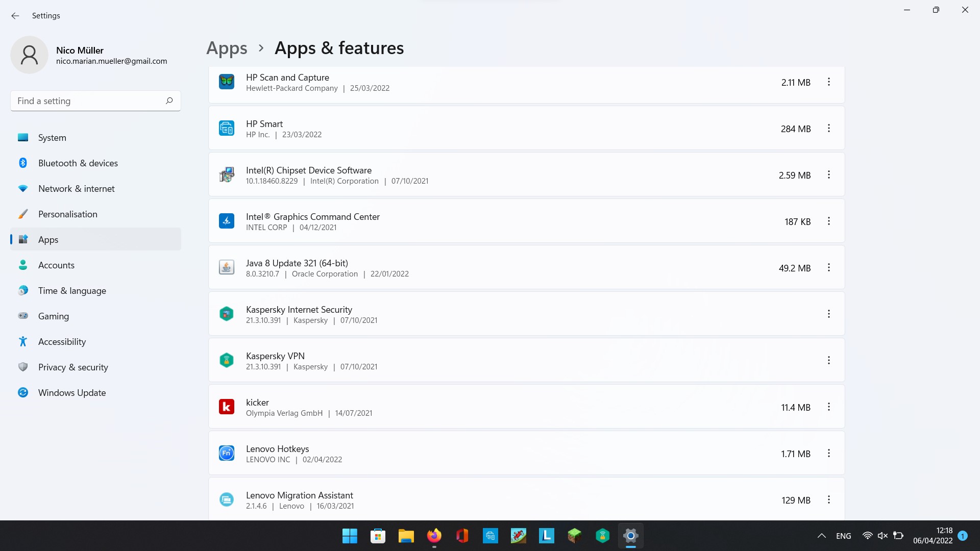
Task: Open three-dot menu for Kaspersky VPN
Action: (x=828, y=361)
